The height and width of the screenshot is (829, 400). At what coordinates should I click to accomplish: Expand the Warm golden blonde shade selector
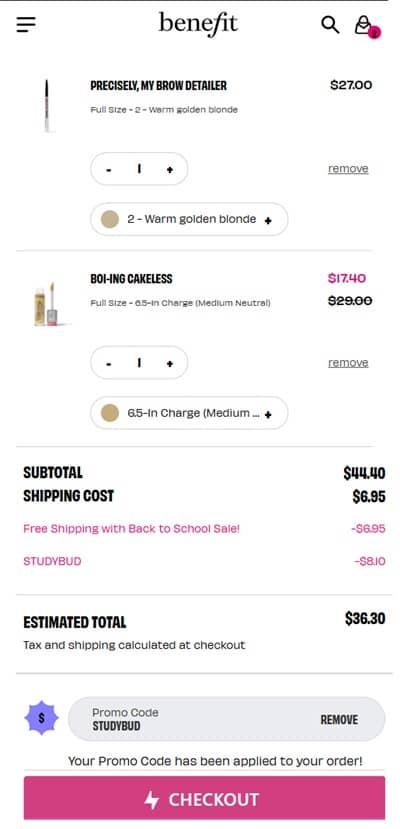189,219
